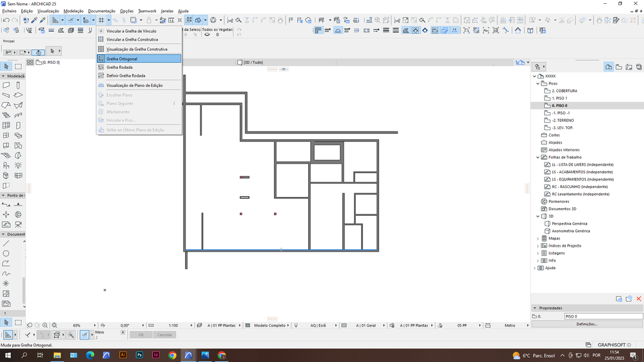This screenshot has height=362, width=644.
Task: Select the Lamp tool in the toolbox
Action: (18, 166)
